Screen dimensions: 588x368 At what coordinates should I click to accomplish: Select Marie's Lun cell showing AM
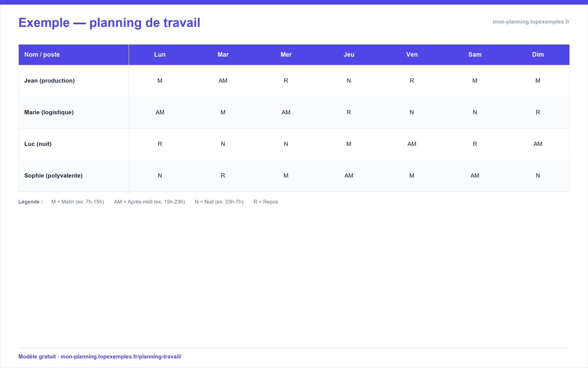click(x=160, y=112)
